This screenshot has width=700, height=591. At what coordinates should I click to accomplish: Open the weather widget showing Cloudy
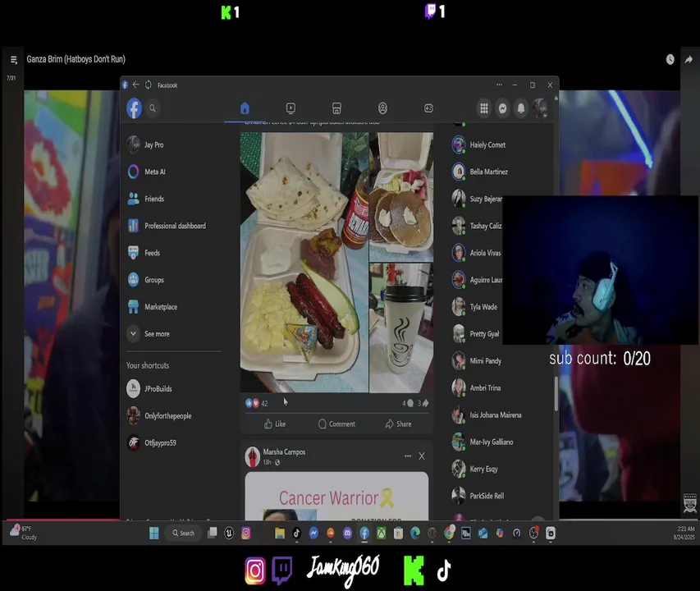(24, 533)
